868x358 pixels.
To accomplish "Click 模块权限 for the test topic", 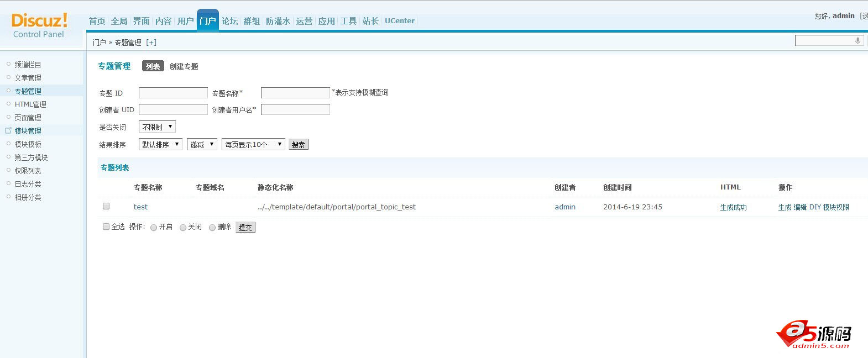I will coord(836,207).
